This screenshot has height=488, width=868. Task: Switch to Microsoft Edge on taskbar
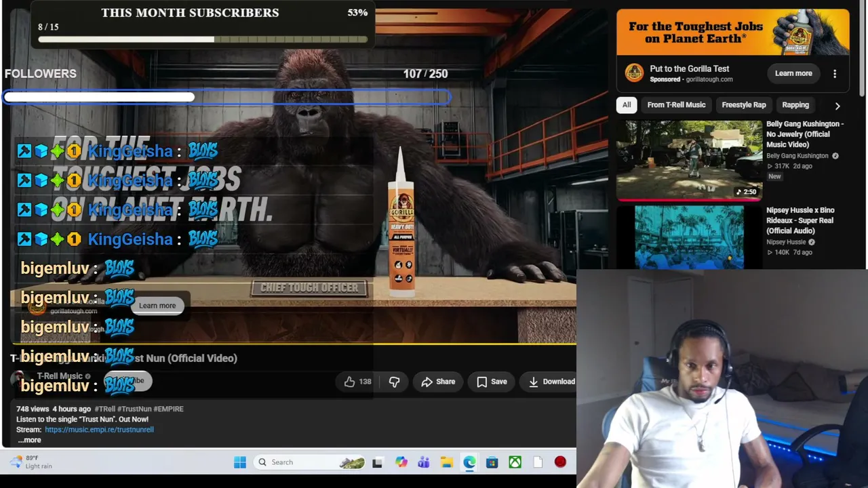[469, 462]
